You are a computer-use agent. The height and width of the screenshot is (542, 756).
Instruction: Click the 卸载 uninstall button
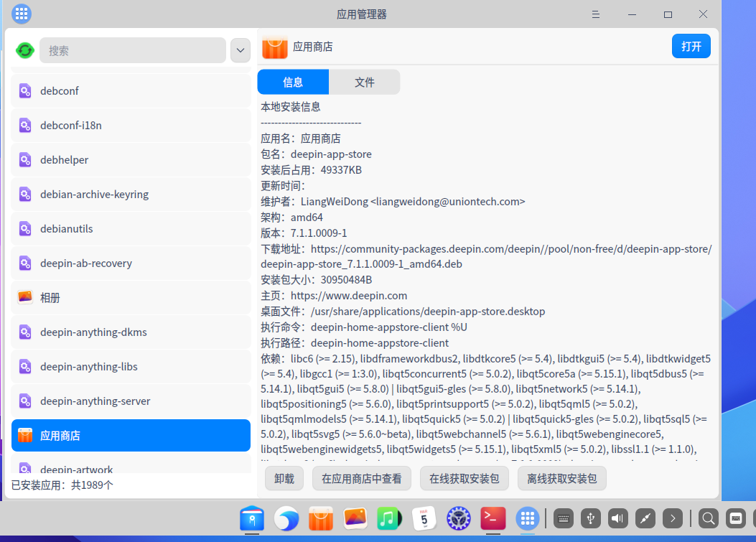coord(284,478)
